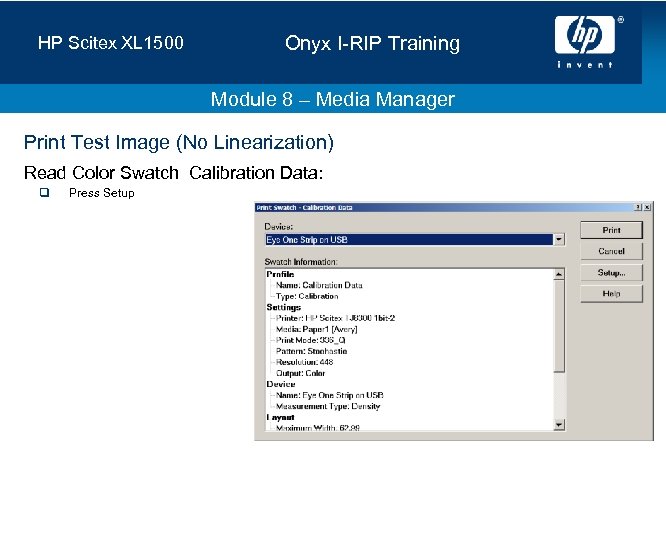The width and height of the screenshot is (666, 539).
Task: Select the 'Print Mode' row
Action: click(x=310, y=340)
